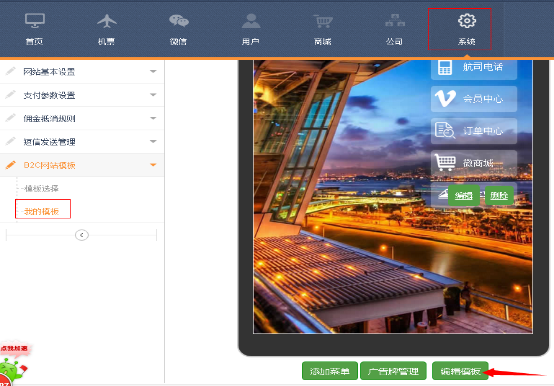This screenshot has width=554, height=386.
Task: Tap the 会员中心 tile in preview
Action: [474, 99]
